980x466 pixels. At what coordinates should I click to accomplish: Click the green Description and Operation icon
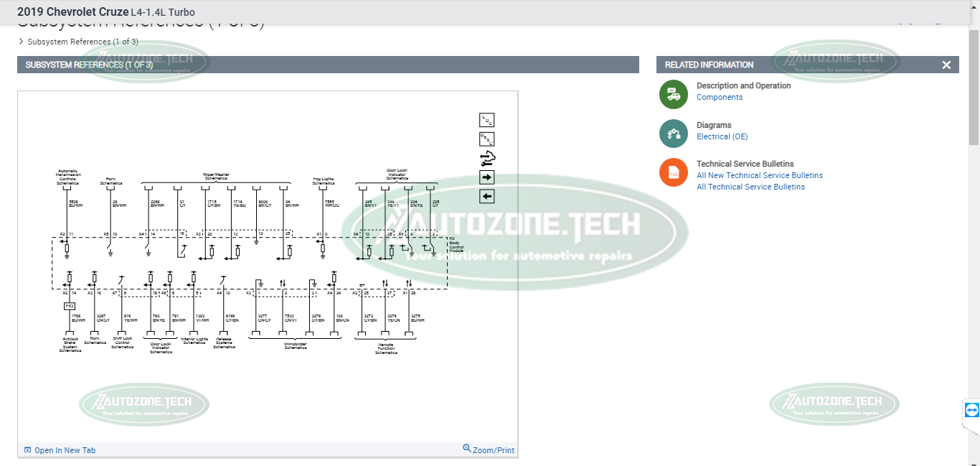[x=674, y=94]
